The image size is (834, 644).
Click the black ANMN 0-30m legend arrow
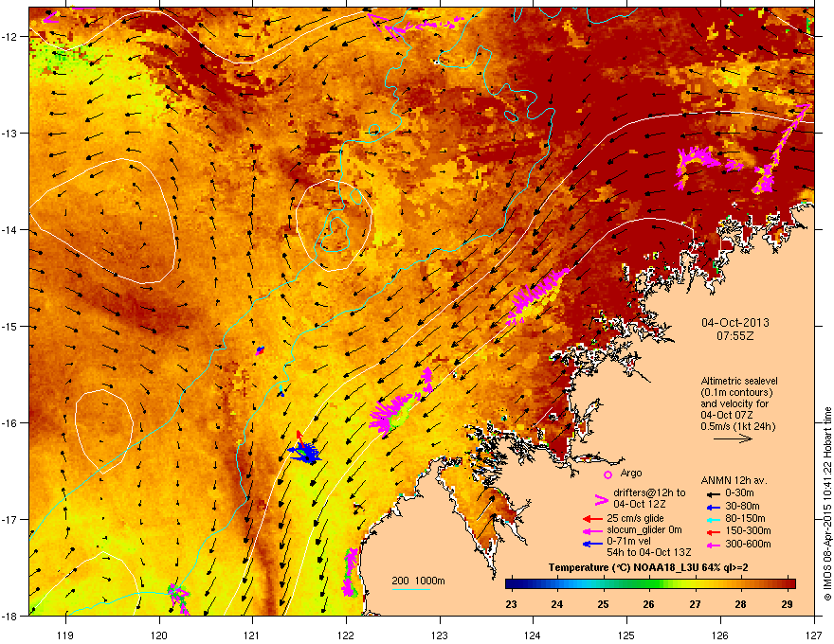click(x=713, y=493)
